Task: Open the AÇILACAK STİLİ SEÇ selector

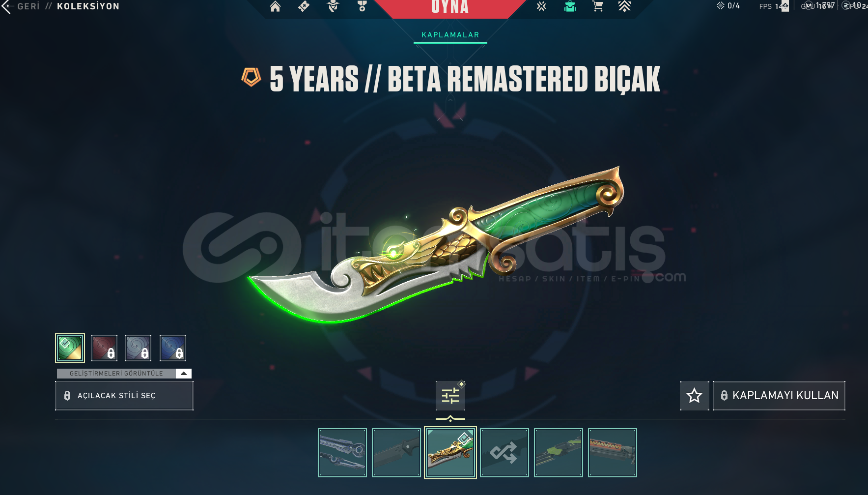Action: tap(124, 396)
